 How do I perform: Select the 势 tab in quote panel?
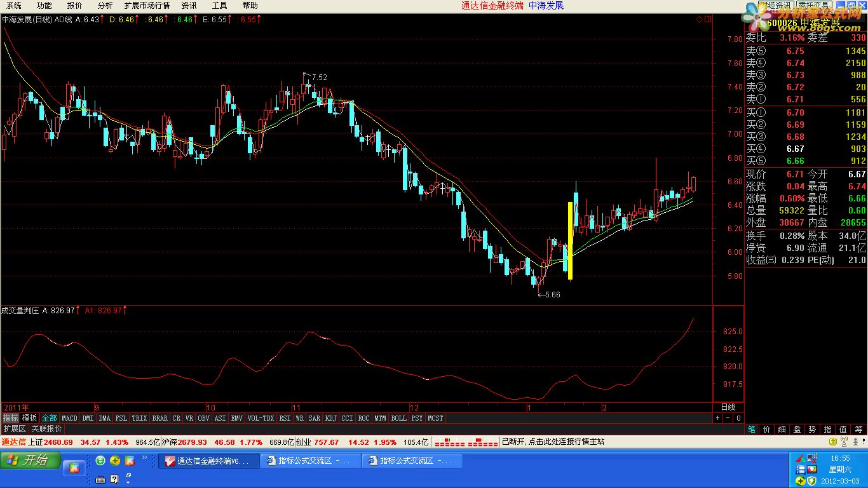(813, 429)
